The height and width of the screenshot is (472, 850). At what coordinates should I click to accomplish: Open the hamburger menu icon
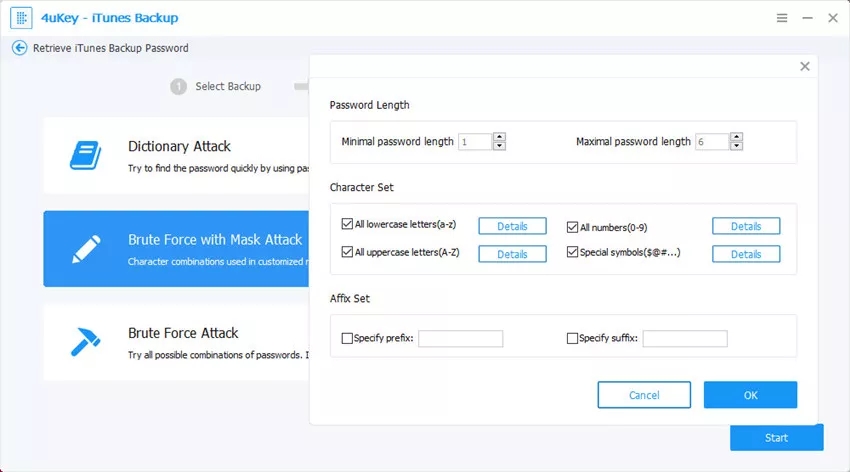(x=781, y=19)
